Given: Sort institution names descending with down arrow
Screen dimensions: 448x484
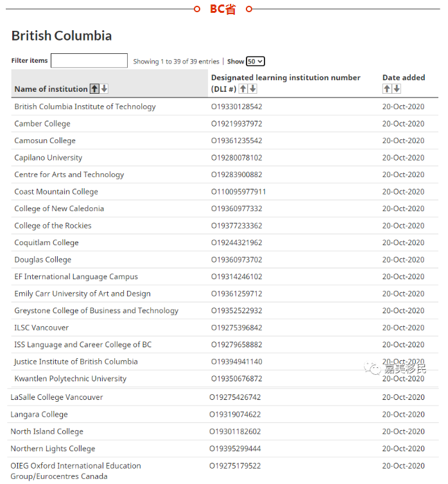Looking at the screenshot, I should click(104, 89).
